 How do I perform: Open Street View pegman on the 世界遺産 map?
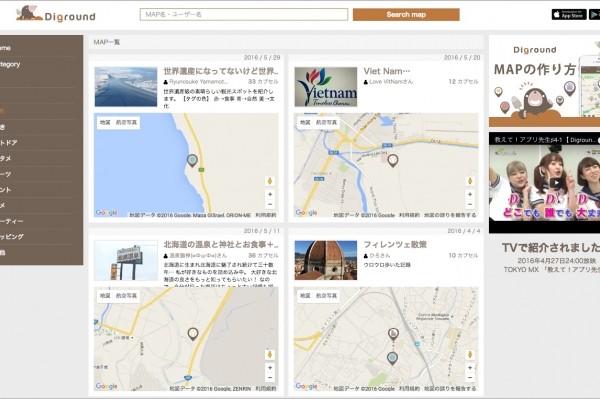[270, 181]
